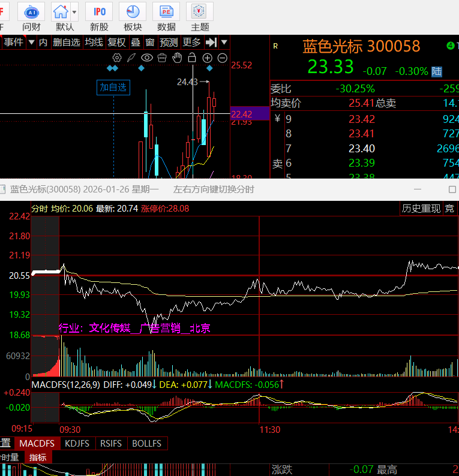This screenshot has width=459, height=476.
Task: Open the 主题 theme tool
Action: pos(200,17)
